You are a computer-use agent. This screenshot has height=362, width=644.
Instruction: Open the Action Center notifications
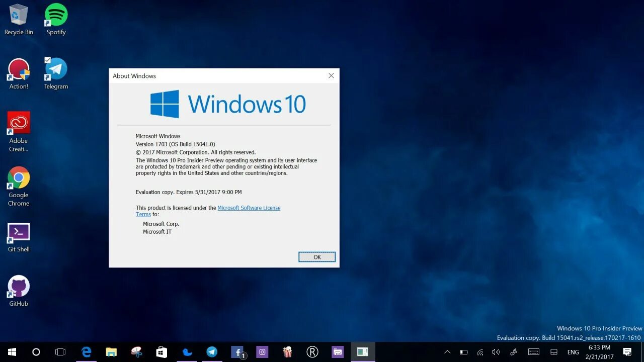pyautogui.click(x=627, y=352)
